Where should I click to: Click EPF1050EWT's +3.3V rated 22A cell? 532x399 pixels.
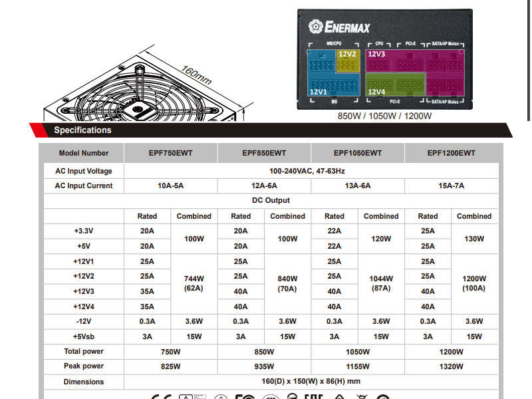click(x=334, y=231)
